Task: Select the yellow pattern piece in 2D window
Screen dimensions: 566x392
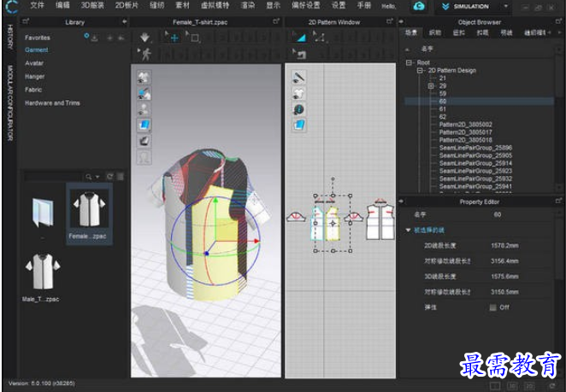Action: [333, 224]
